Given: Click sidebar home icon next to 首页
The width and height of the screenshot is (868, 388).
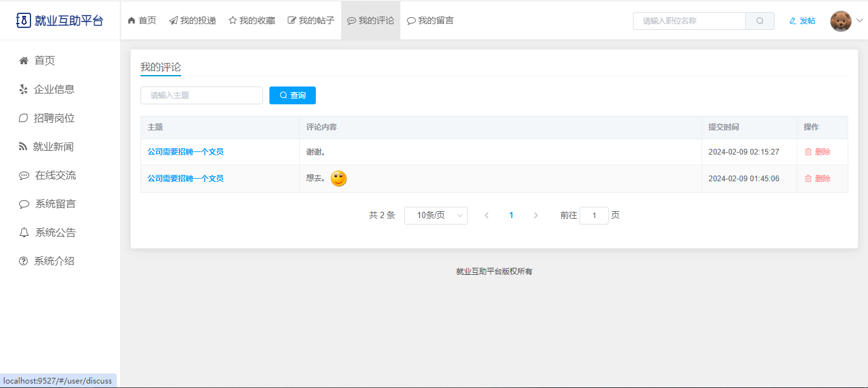Looking at the screenshot, I should click(24, 60).
